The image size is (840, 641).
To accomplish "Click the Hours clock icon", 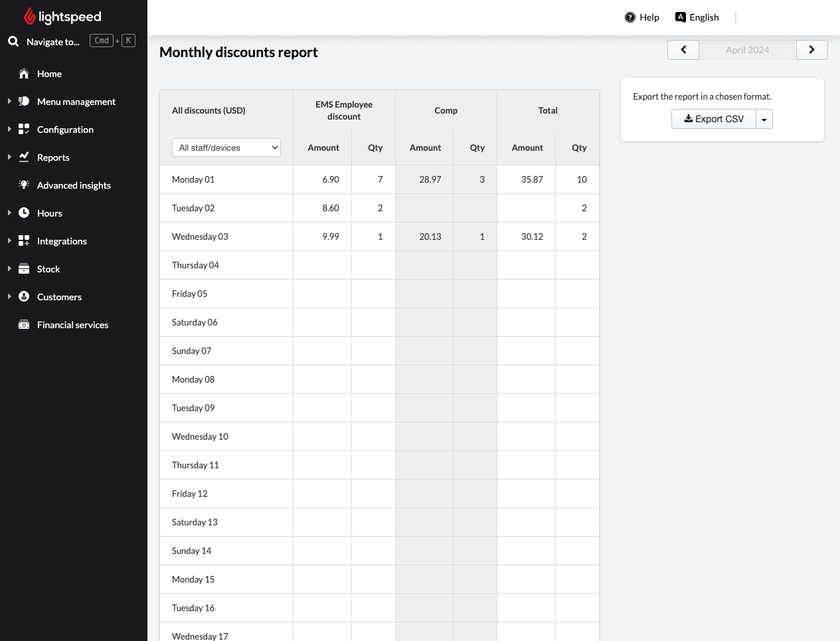I will point(24,213).
